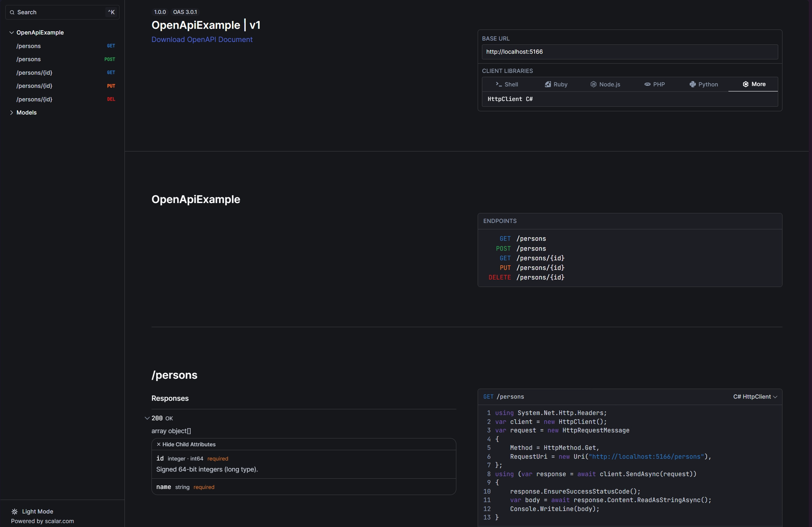Select the Ruby client library tab
Screen dimensions: 812x527
(x=556, y=84)
